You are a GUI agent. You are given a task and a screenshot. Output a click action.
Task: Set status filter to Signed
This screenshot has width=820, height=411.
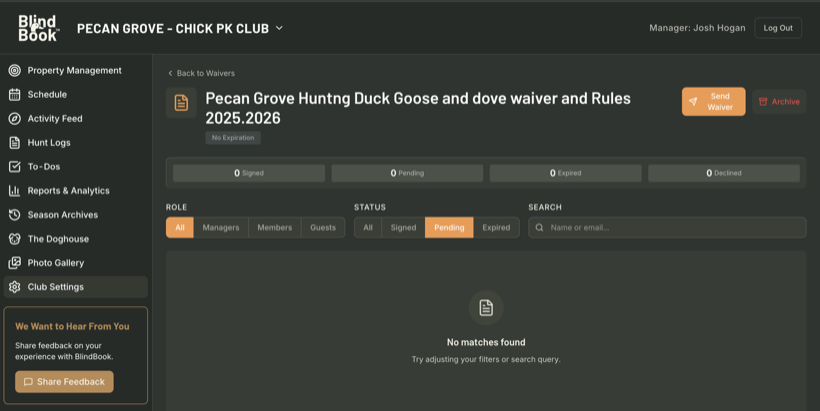point(403,227)
